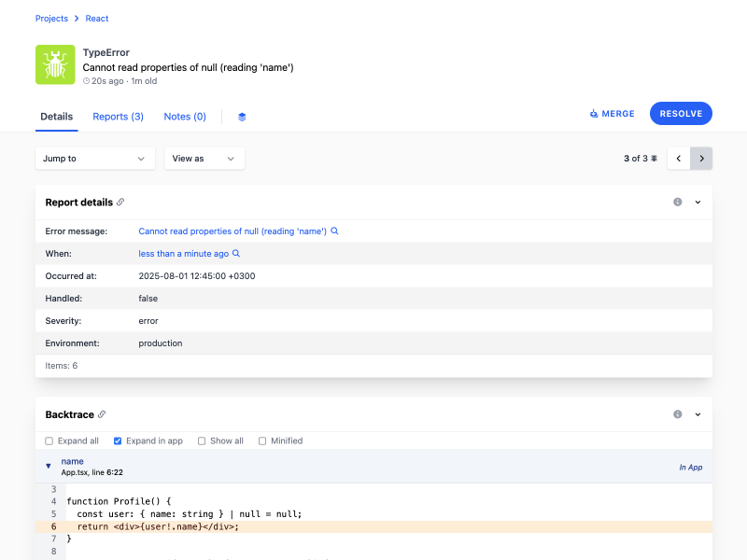Image resolution: width=747 pixels, height=560 pixels.
Task: Open the View as dropdown
Action: [204, 158]
